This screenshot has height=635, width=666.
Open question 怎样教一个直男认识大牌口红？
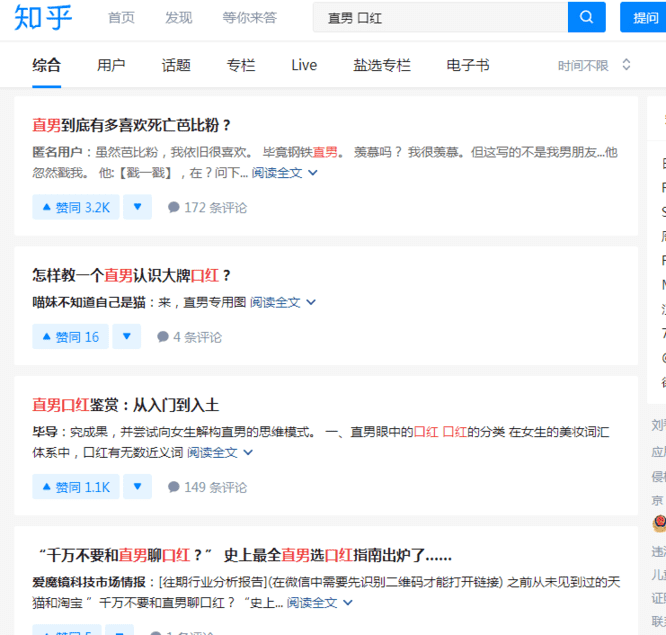132,276
